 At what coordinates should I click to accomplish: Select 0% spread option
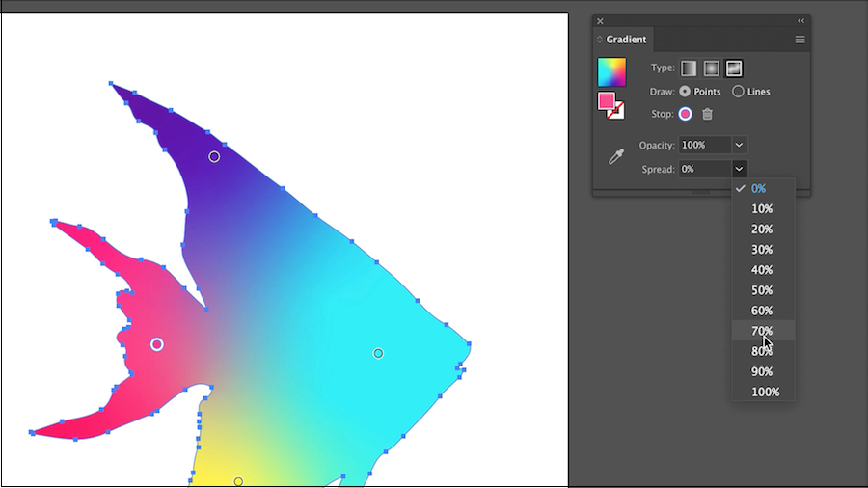tap(764, 189)
